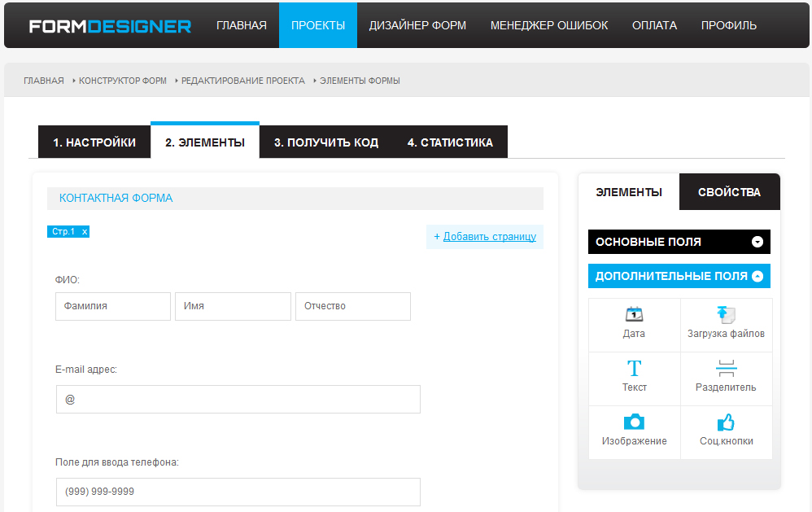812x512 pixels.
Task: Select the Загрузка файлов element icon
Action: point(726,322)
